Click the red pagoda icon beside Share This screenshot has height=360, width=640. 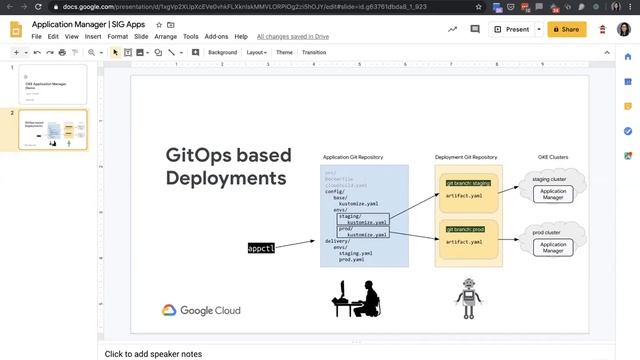(602, 29)
